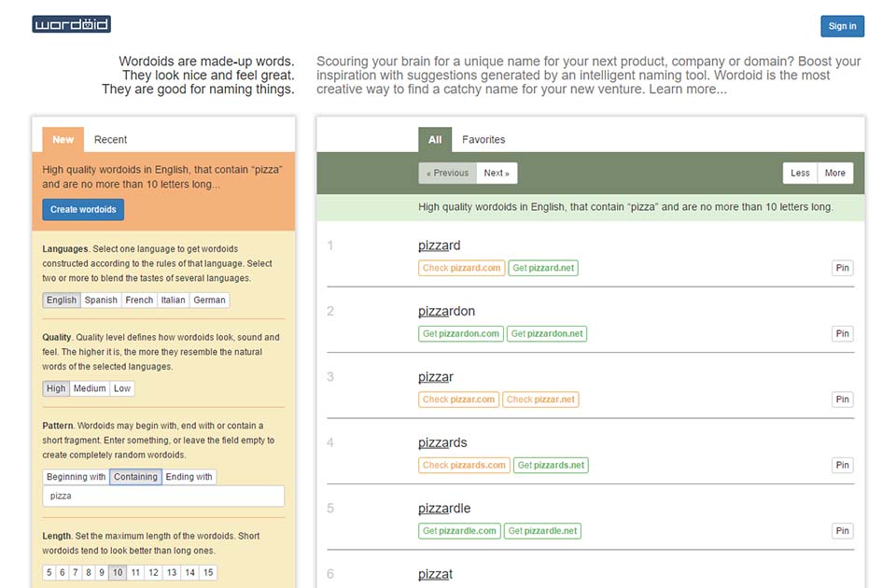Click the wordoid pizzards

442,442
